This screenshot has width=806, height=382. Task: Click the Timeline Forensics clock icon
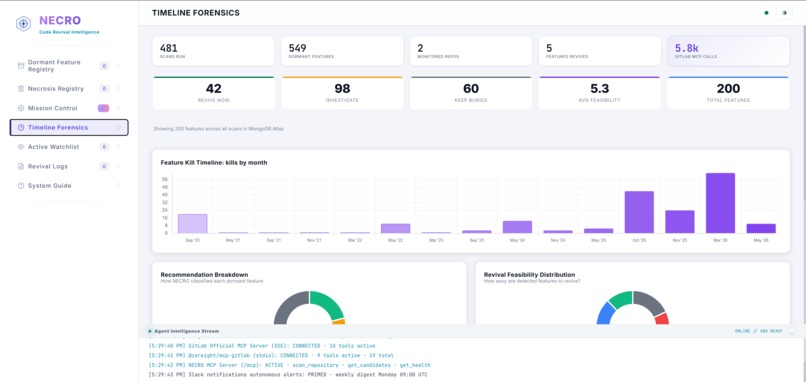(21, 128)
